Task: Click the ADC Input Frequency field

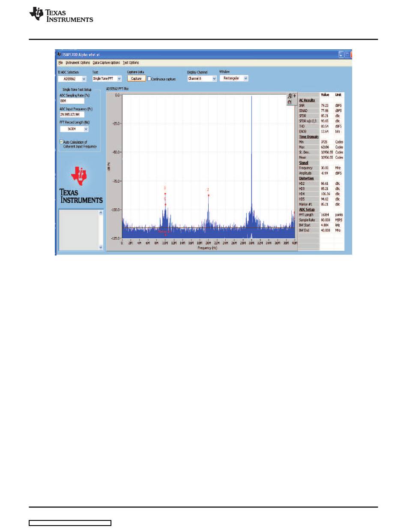Action: (72, 115)
